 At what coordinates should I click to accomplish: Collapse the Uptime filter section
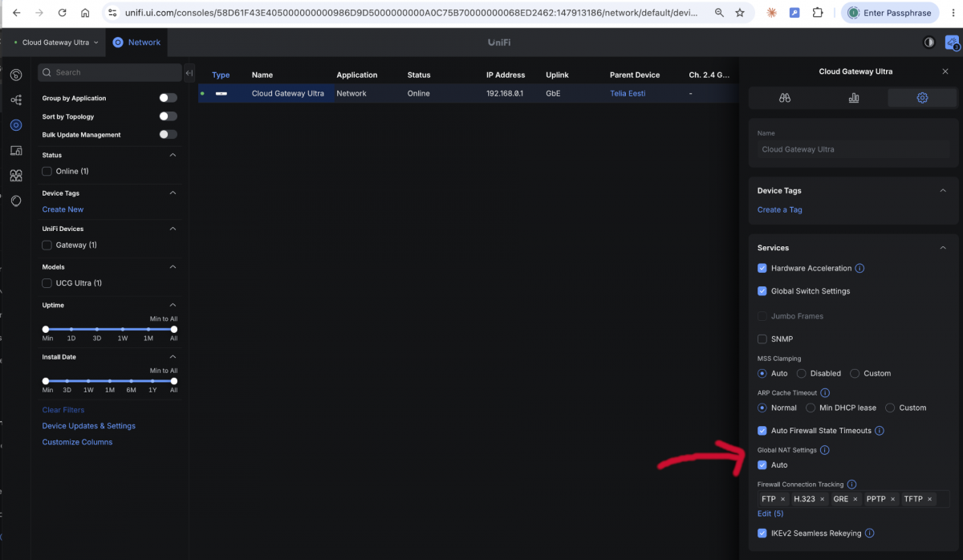pyautogui.click(x=173, y=305)
